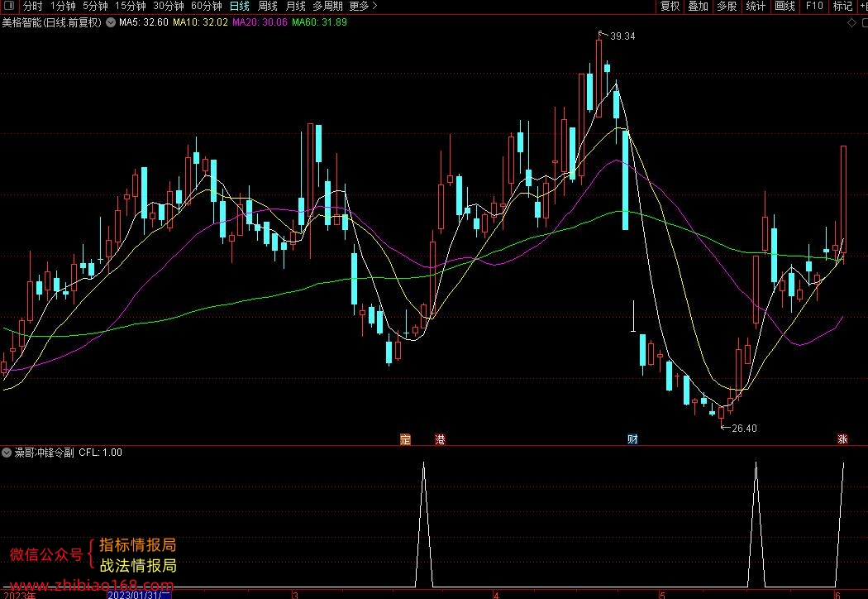Expand the main chart indicator dropdown arrow
This screenshot has width=868, height=599.
(x=111, y=22)
